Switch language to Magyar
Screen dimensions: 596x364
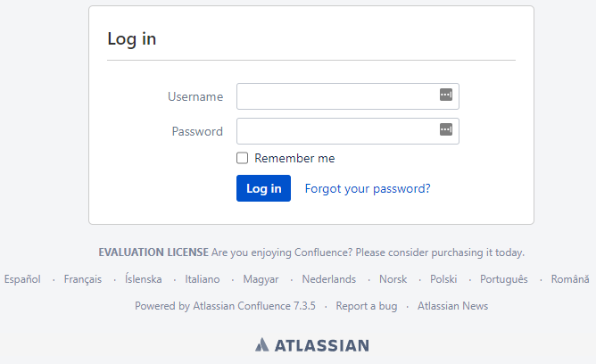point(261,279)
